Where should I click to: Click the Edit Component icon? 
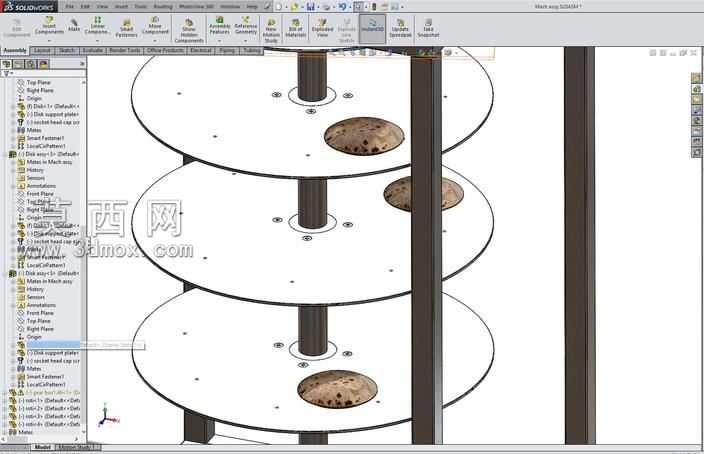point(17,28)
